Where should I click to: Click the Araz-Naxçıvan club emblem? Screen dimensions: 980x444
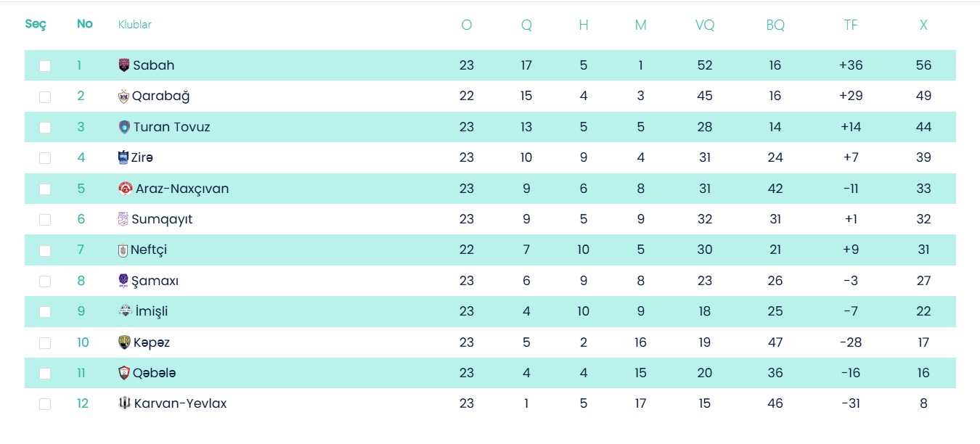click(x=126, y=189)
